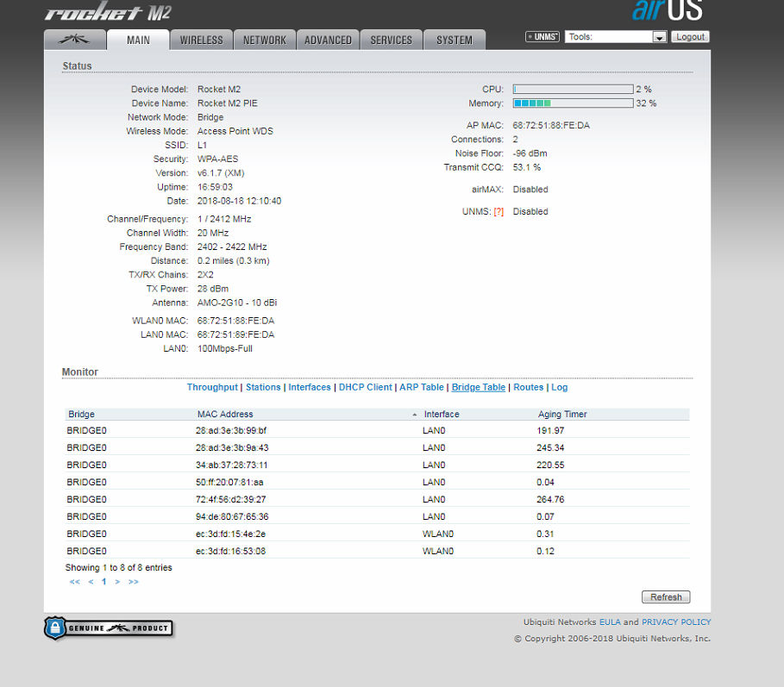784x687 pixels.
Task: Select page 1 in pagination
Action: pyautogui.click(x=104, y=582)
